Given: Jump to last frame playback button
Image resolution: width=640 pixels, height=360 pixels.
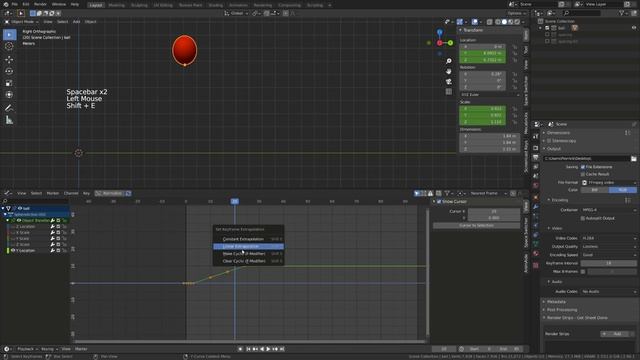Looking at the screenshot, I should point(282,349).
